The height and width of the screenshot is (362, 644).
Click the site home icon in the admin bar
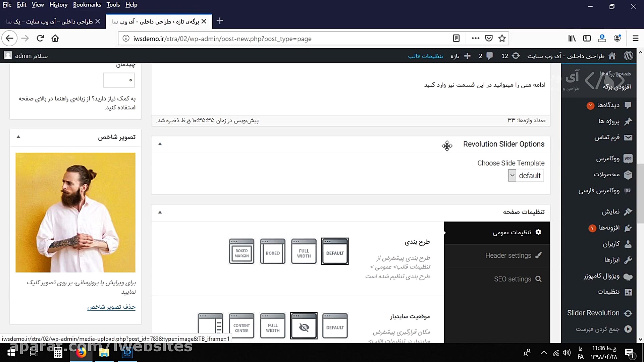[612, 56]
